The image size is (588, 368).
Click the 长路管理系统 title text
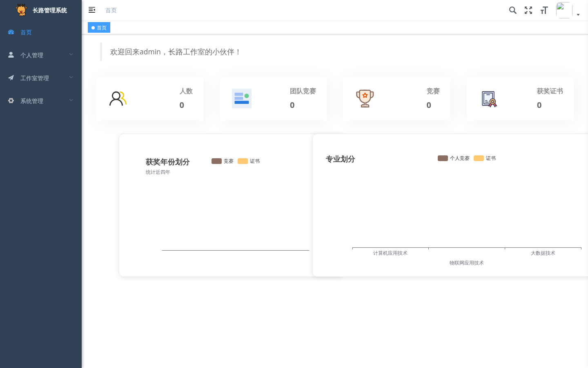(50, 10)
